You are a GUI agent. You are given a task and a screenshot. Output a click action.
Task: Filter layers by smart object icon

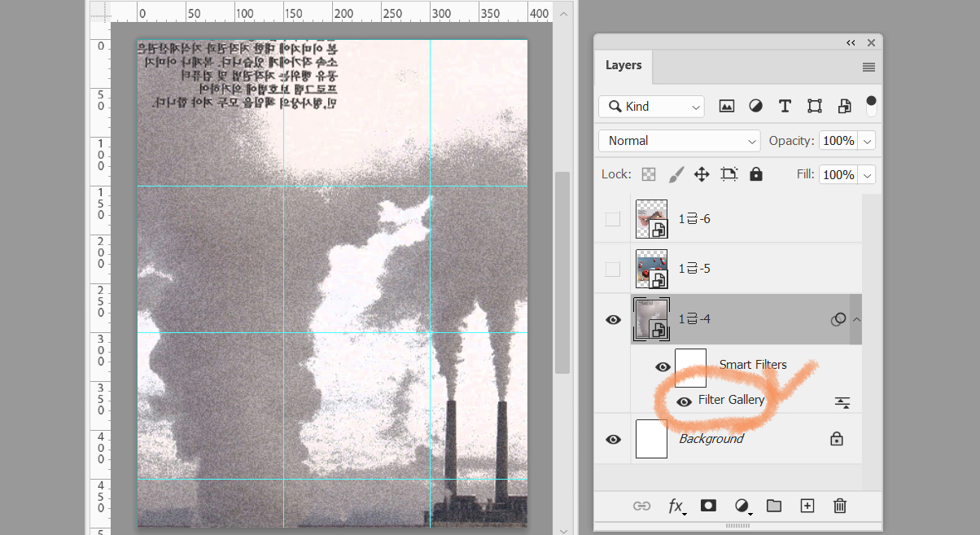click(x=844, y=106)
